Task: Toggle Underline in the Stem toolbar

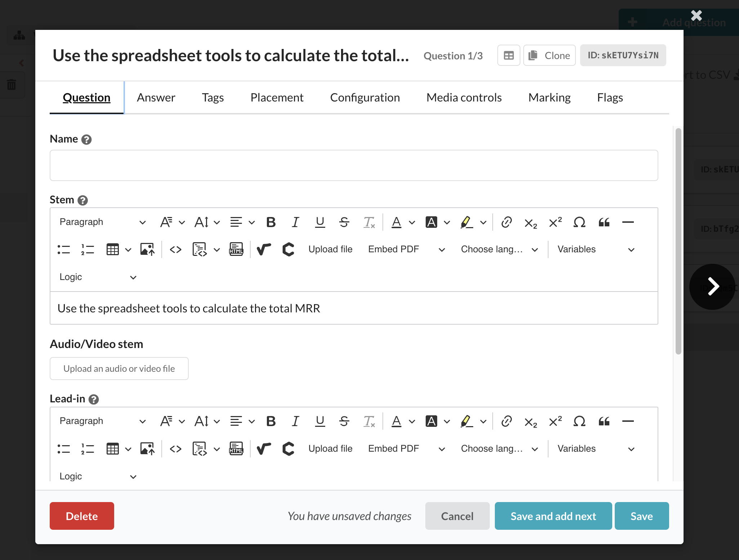Action: tap(320, 222)
